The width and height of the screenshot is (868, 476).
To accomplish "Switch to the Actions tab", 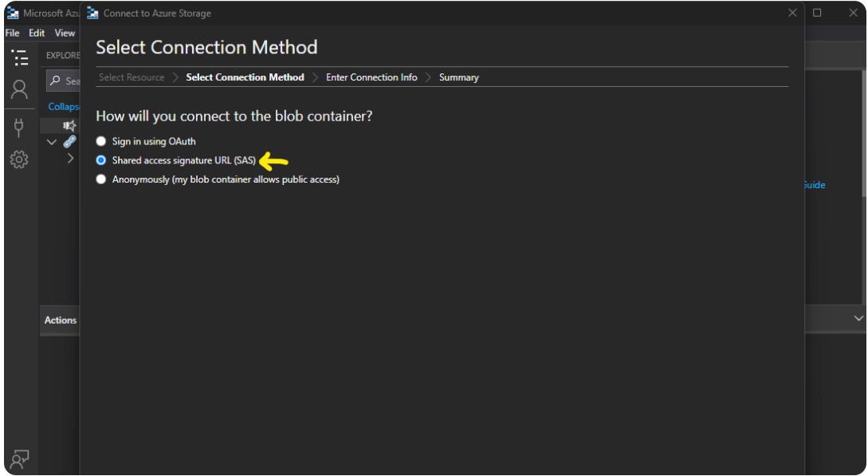I will click(61, 321).
